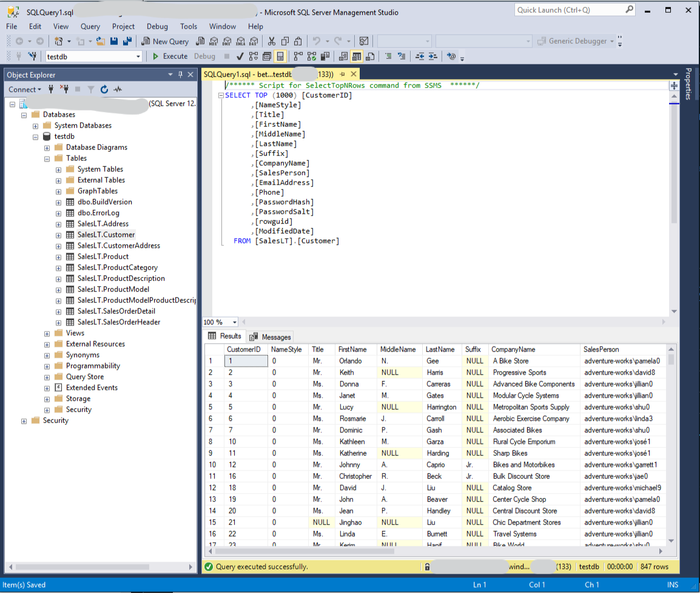Click the Disconnect plug icon in Object Explorer
This screenshot has width=700, height=593.
click(x=63, y=89)
